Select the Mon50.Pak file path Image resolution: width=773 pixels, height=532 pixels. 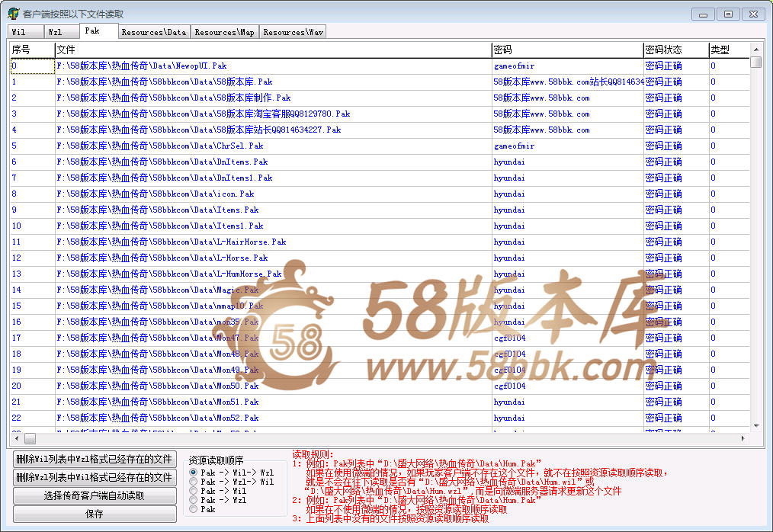158,386
